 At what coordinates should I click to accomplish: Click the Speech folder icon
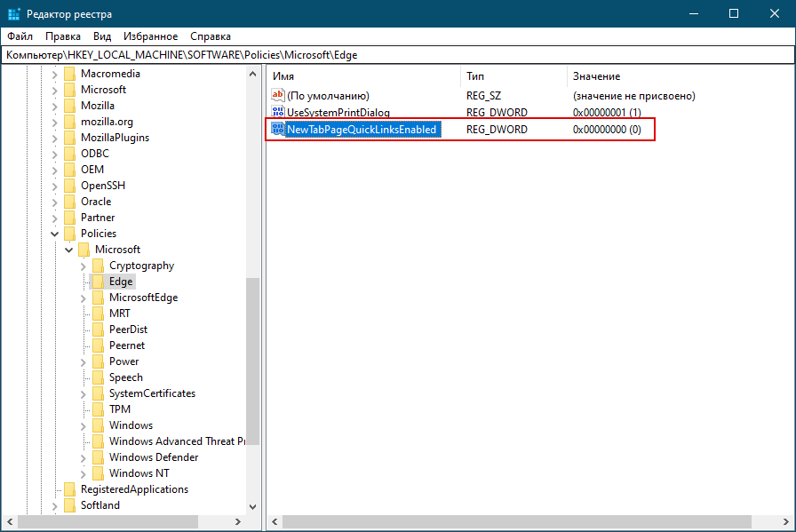[98, 377]
